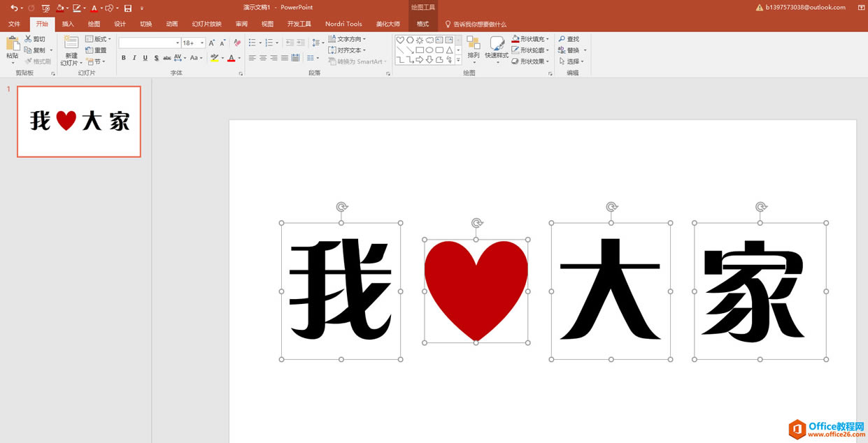This screenshot has width=868, height=443.
Task: Select the oval shape in shapes gallery
Action: (429, 50)
